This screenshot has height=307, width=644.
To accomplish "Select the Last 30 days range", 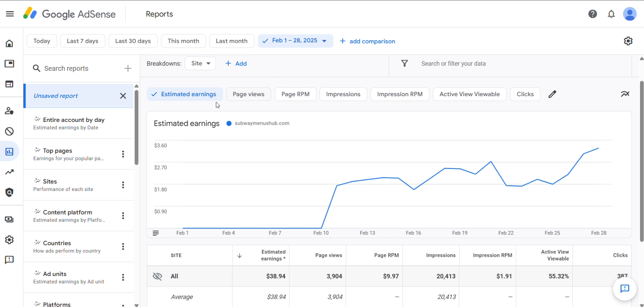I will pos(133,41).
